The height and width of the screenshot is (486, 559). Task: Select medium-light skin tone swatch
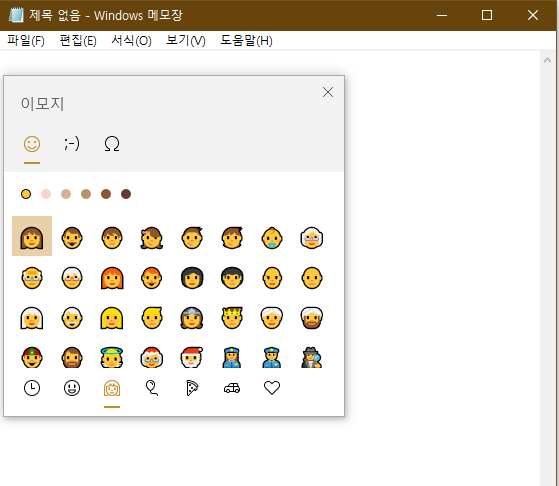[x=66, y=194]
